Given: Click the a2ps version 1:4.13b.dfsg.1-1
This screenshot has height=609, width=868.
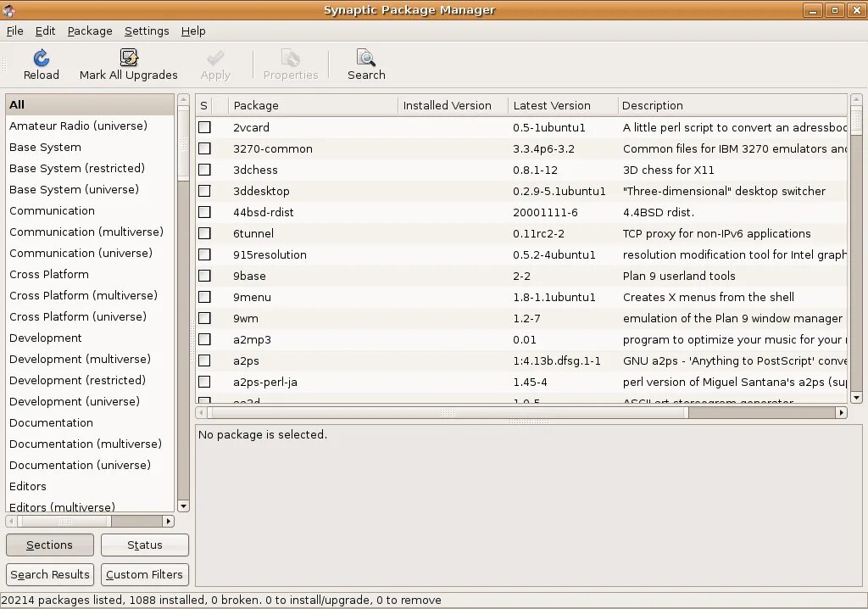Looking at the screenshot, I should pos(556,360).
